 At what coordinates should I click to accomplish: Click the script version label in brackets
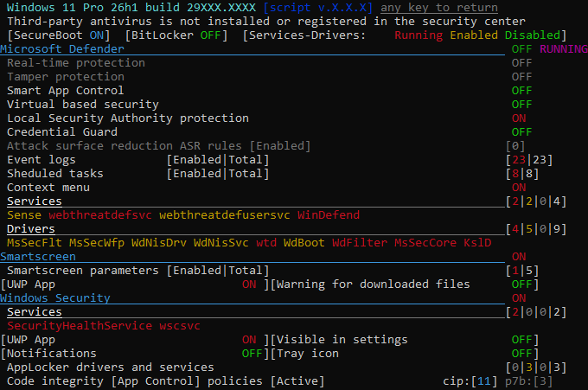pyautogui.click(x=318, y=8)
